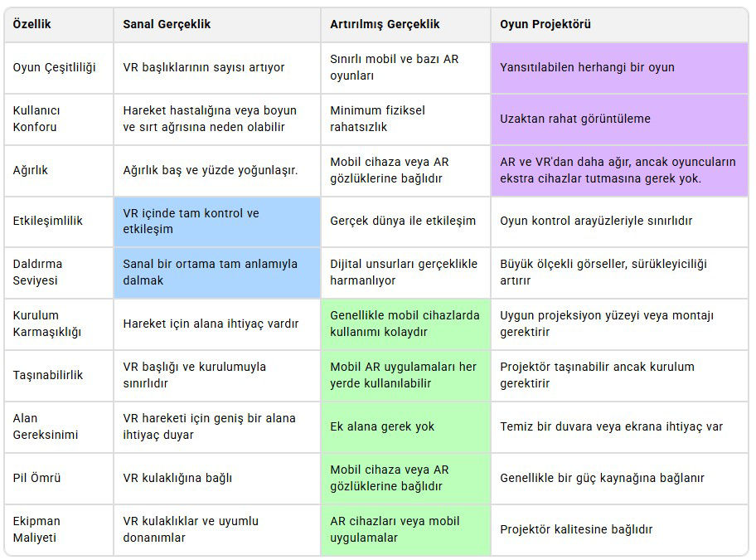Click the 'Pil Ömrü' row label

[36, 478]
